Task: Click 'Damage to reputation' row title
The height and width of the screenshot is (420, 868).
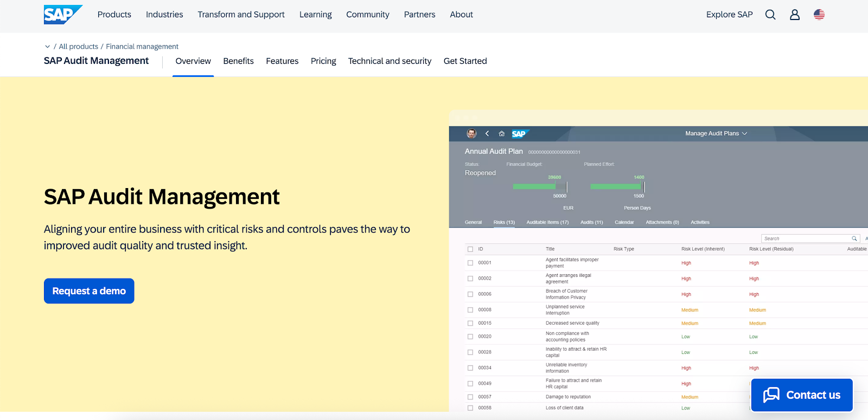Action: tap(568, 397)
